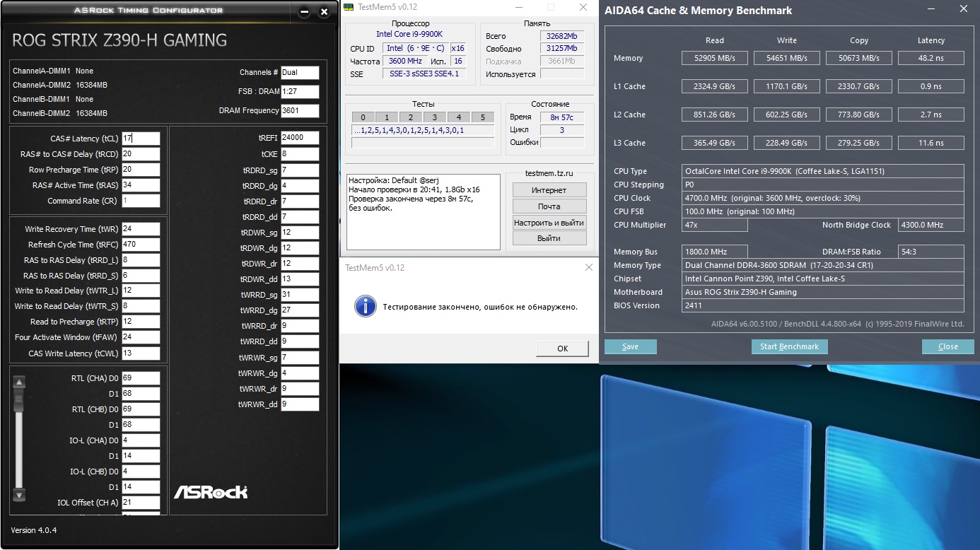Click the blue info icon in TestMem5 dialog

click(x=364, y=306)
